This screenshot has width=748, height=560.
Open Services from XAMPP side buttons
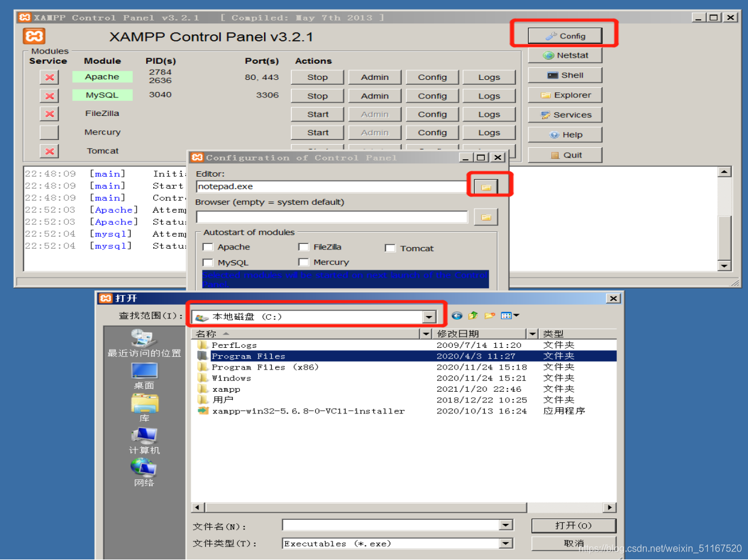click(x=565, y=115)
